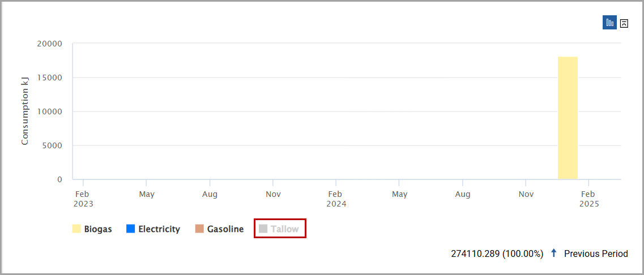
Task: Toggle the Biogas yellow legend swatch
Action: tap(76, 229)
